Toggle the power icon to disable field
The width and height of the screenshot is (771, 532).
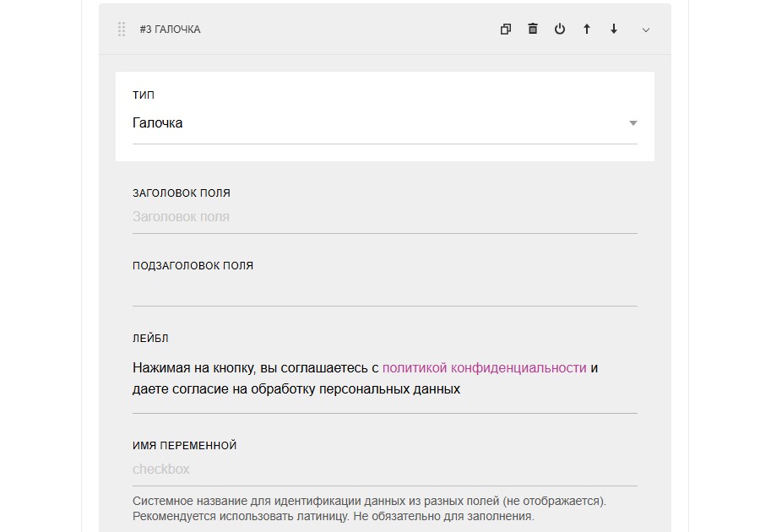pos(560,30)
